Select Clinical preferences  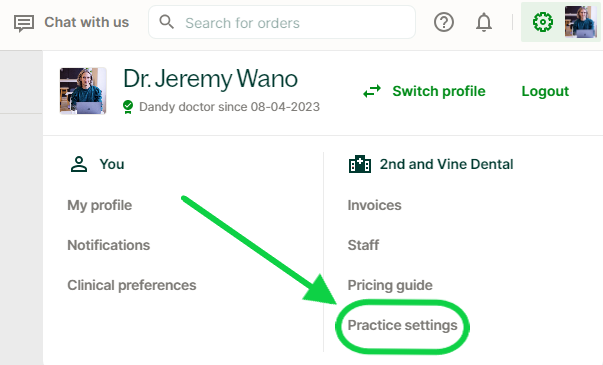click(x=132, y=285)
